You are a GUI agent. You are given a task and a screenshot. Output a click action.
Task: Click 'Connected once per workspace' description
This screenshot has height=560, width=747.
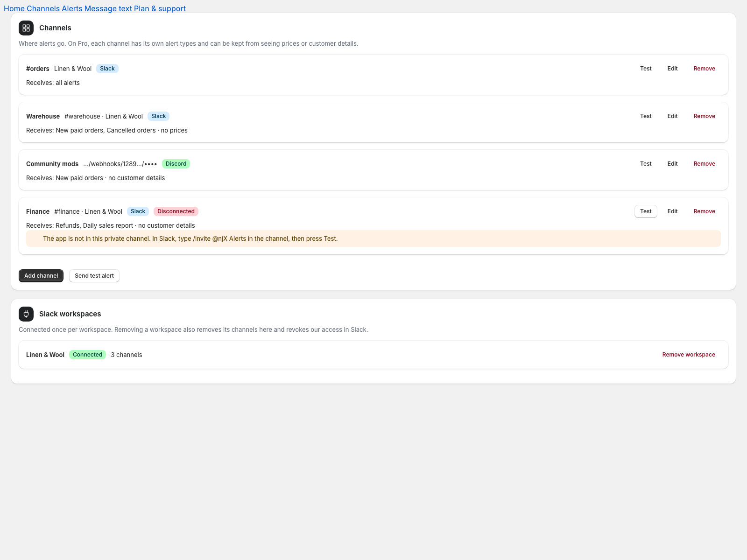pos(193,329)
